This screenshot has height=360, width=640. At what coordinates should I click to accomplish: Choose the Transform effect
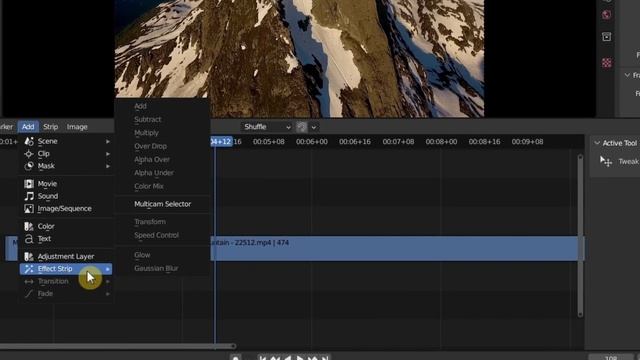[163, 222]
